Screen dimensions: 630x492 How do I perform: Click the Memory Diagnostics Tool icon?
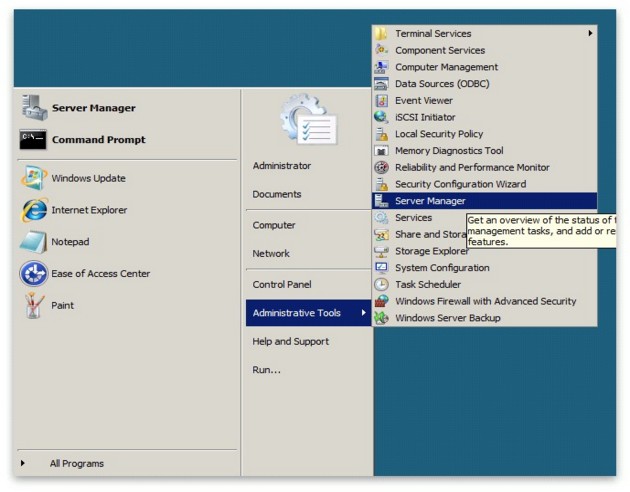coord(381,151)
